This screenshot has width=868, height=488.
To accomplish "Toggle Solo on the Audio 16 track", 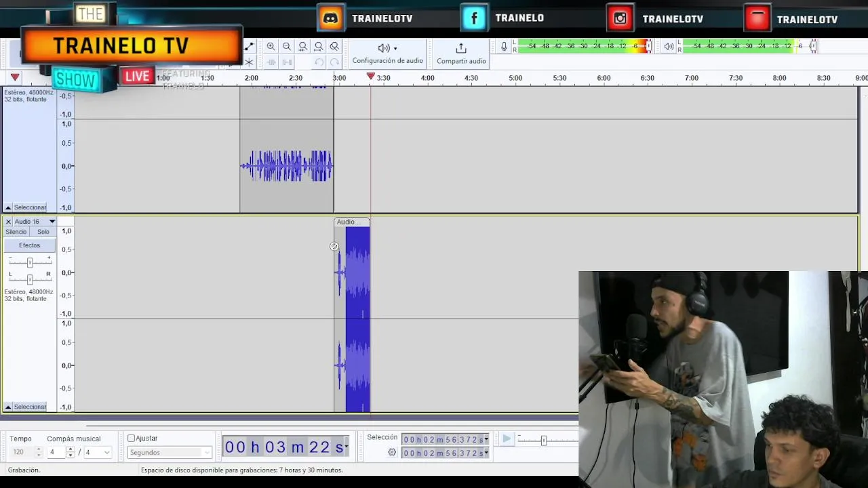I will point(43,232).
